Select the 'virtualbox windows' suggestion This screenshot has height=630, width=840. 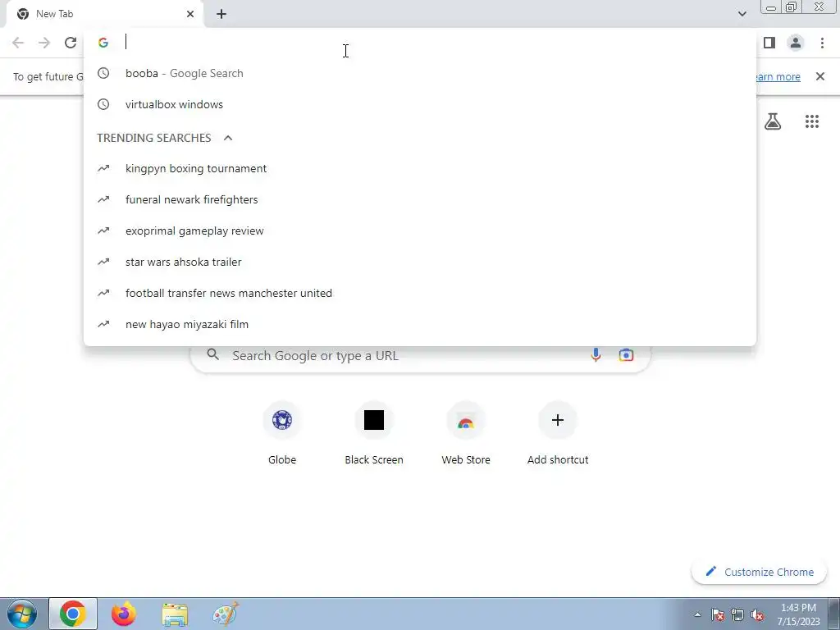(420, 104)
